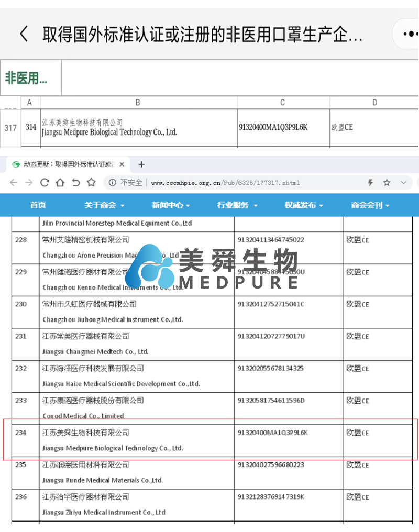This screenshot has height=532, width=419.
Task: Click the site info icon before 不安全
Action: [112, 183]
